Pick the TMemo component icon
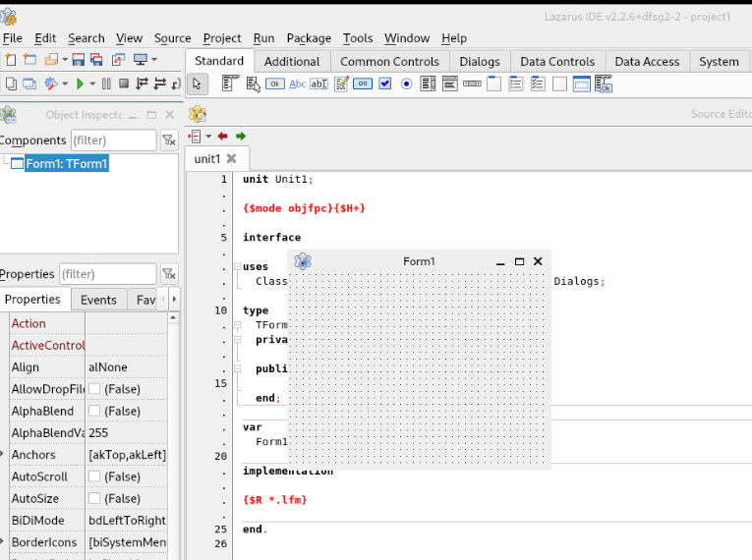Viewport: 752px width, 560px height. (x=341, y=84)
